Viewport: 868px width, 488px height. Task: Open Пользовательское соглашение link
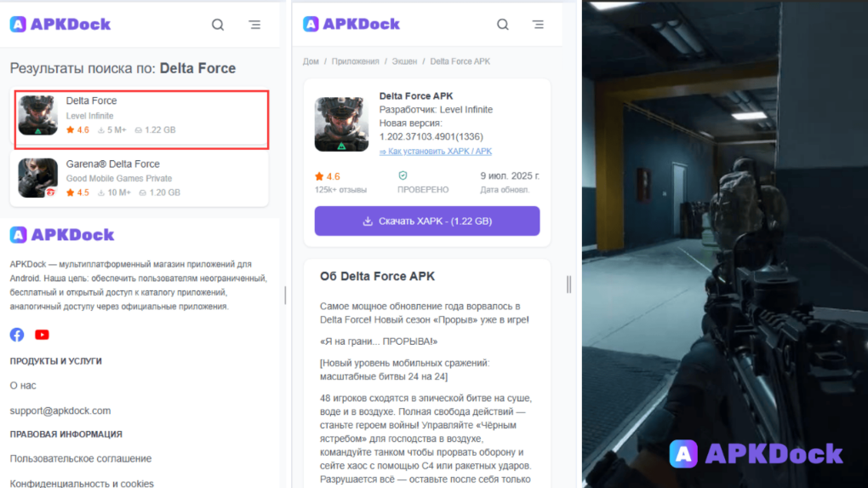click(80, 459)
